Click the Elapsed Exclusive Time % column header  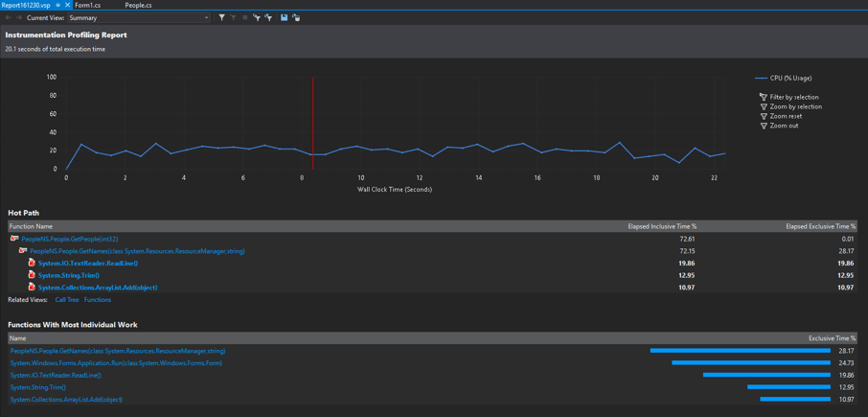pos(821,226)
